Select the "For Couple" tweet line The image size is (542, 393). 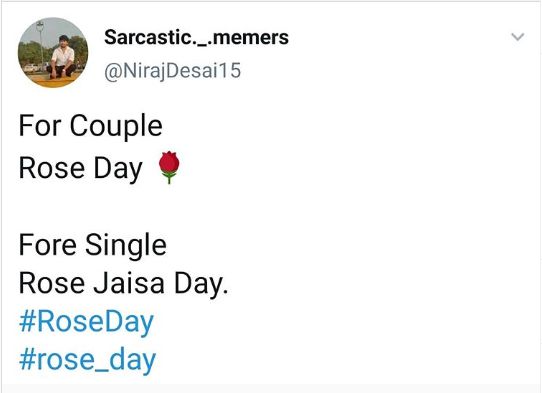click(x=91, y=127)
